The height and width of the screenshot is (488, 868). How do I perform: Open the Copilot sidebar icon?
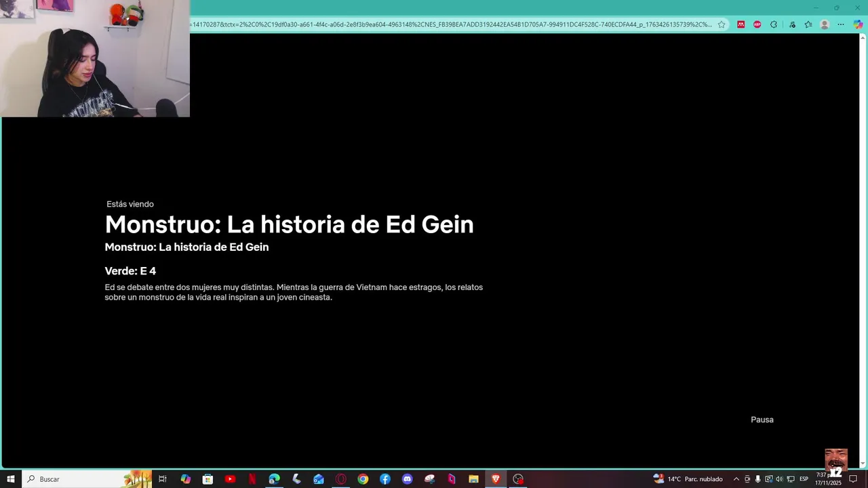click(858, 24)
